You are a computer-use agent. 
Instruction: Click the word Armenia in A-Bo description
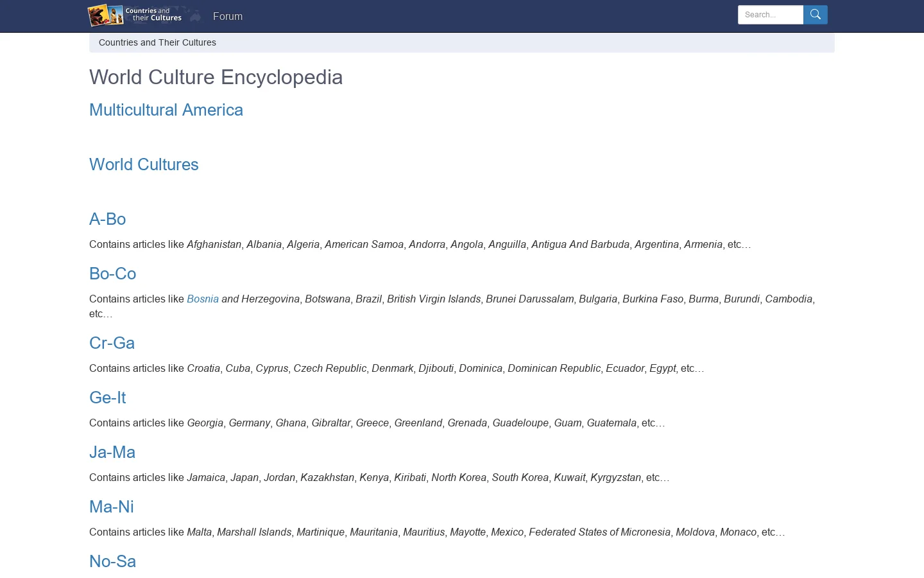coord(703,244)
